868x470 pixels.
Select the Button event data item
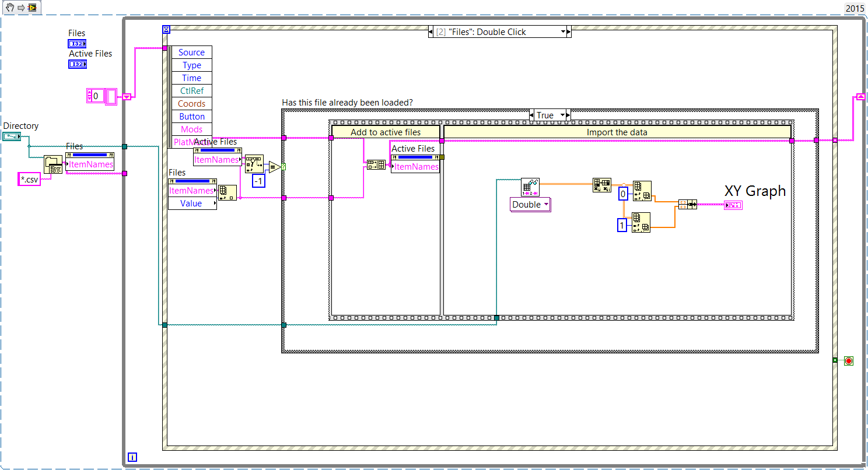pos(191,117)
